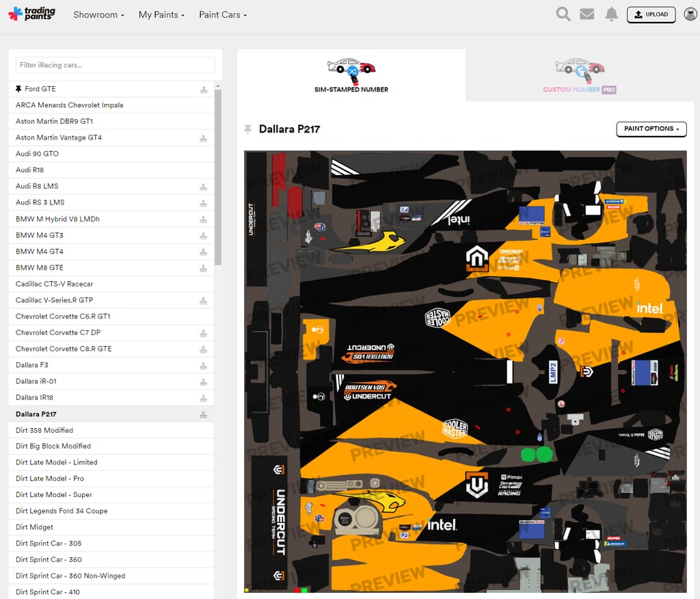
Task: Toggle the pin next to Dallara P217 title
Action: point(247,129)
